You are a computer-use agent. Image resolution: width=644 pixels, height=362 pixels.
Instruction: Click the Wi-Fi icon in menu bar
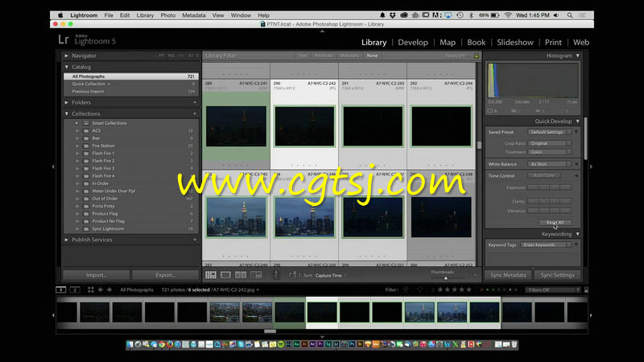508,15
